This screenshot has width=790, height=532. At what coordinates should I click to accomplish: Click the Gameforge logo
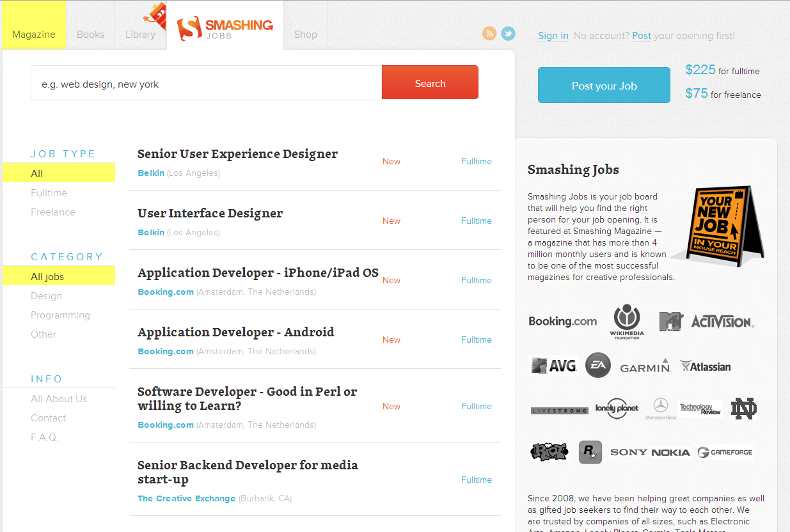tap(725, 452)
